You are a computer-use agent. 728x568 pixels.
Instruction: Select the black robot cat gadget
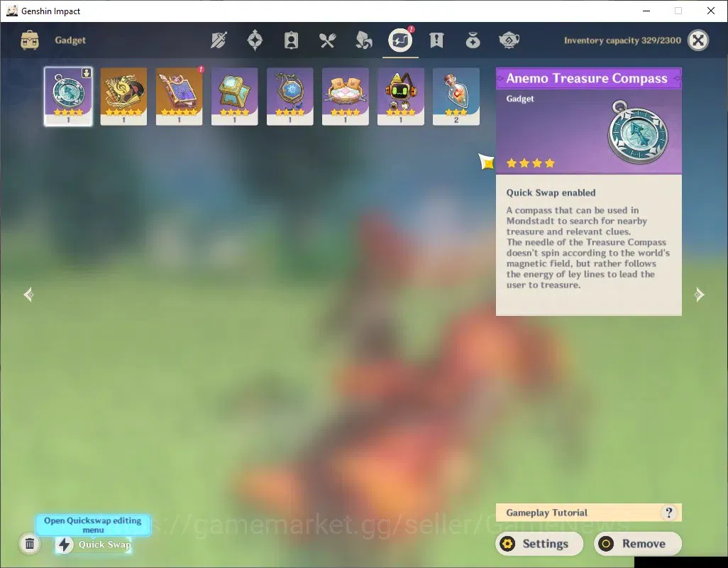[x=401, y=97]
